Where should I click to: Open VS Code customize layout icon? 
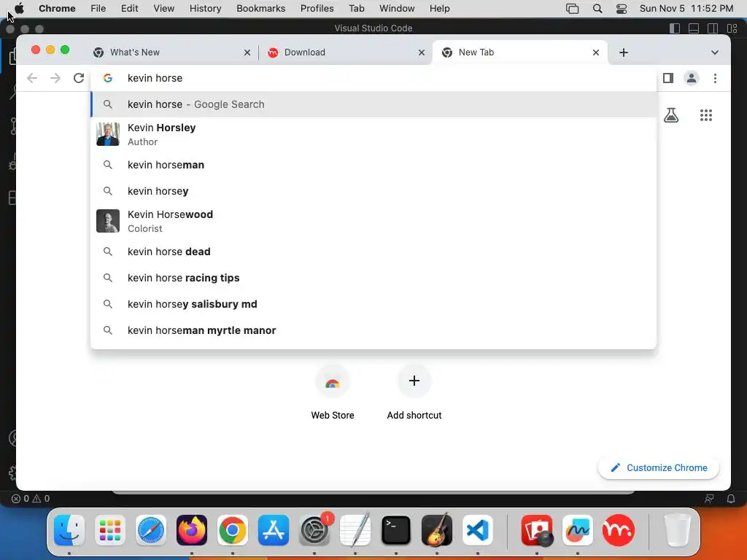pos(732,28)
